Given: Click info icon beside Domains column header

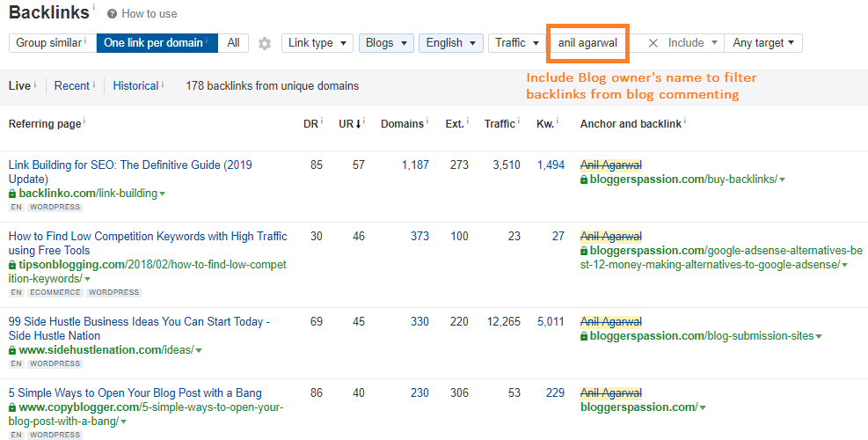Looking at the screenshot, I should [427, 121].
